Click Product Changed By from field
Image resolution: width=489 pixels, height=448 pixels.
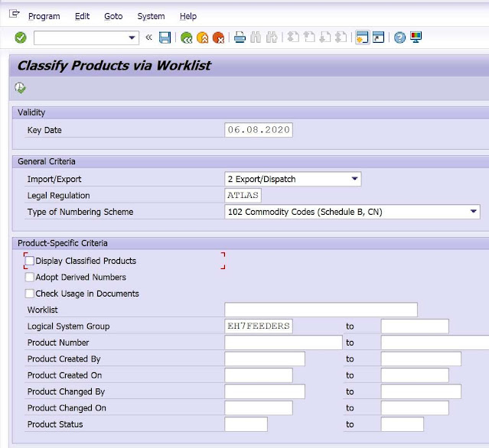click(x=265, y=391)
